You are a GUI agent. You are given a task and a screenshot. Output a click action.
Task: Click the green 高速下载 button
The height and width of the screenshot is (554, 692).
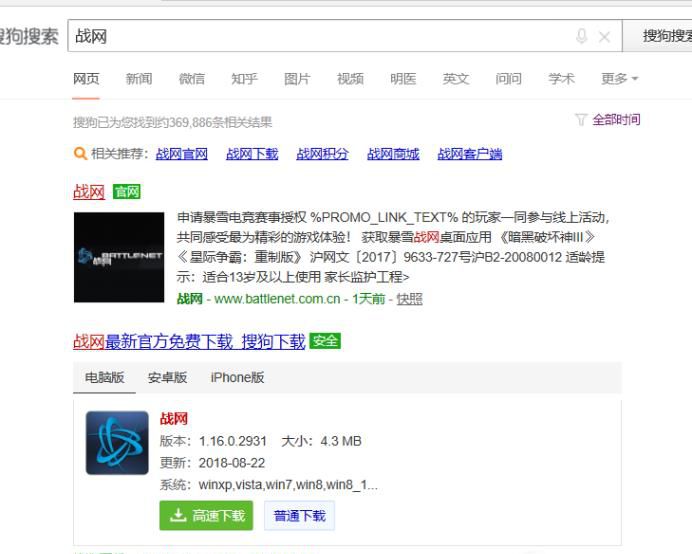coord(206,515)
